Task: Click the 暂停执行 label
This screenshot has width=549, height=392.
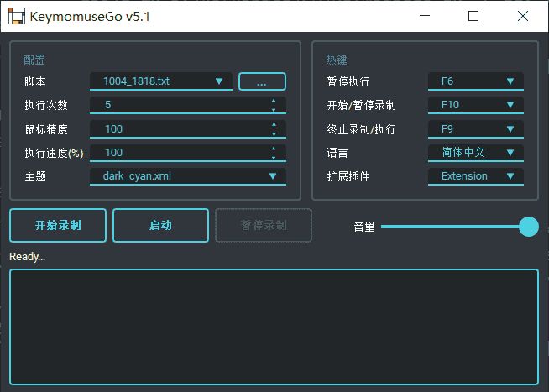Action: click(x=348, y=81)
